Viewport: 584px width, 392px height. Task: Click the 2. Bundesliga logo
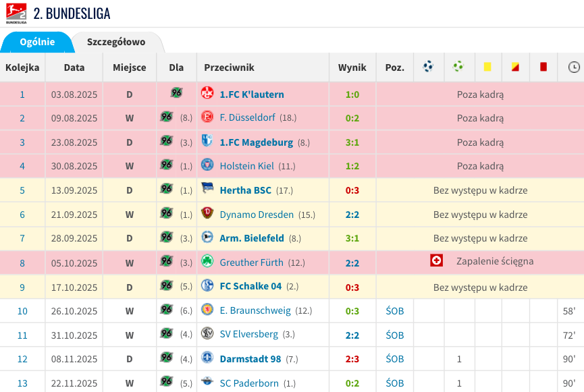click(16, 13)
